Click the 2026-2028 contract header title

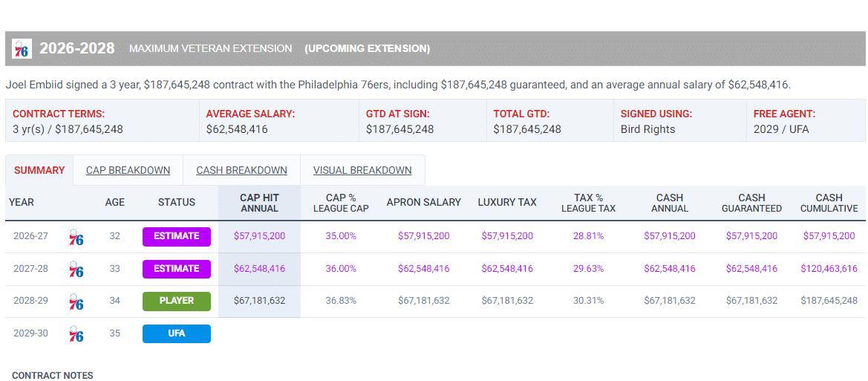[x=77, y=48]
